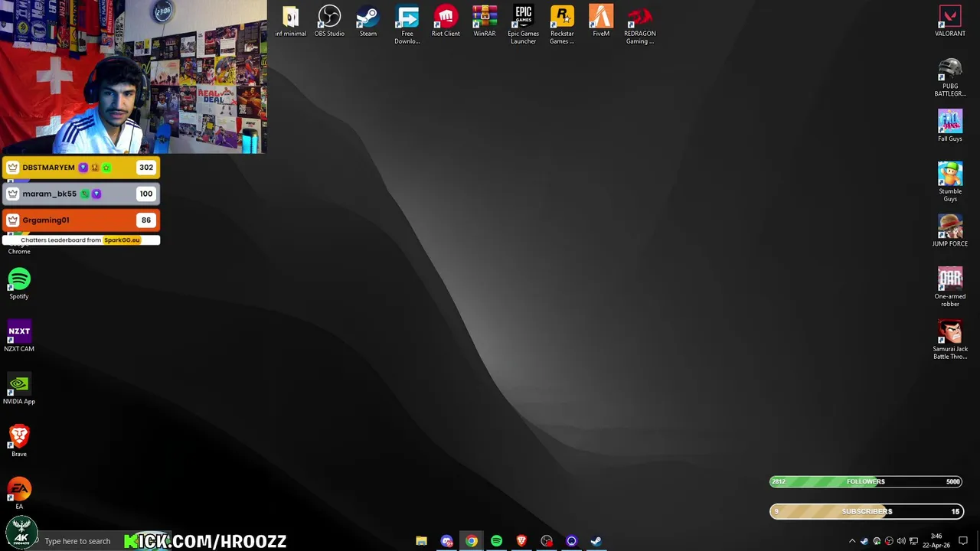Viewport: 980px width, 551px height.
Task: Open the Spotify desktop shortcut
Action: coord(19,283)
